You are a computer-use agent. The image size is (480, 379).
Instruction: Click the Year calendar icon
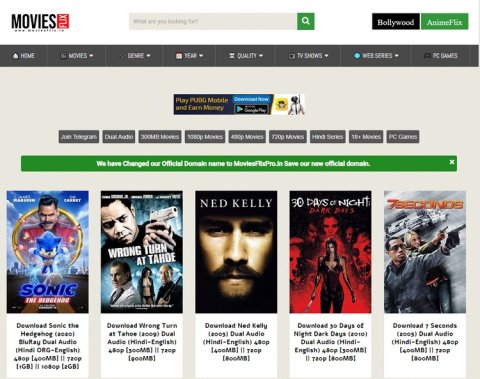tap(179, 56)
